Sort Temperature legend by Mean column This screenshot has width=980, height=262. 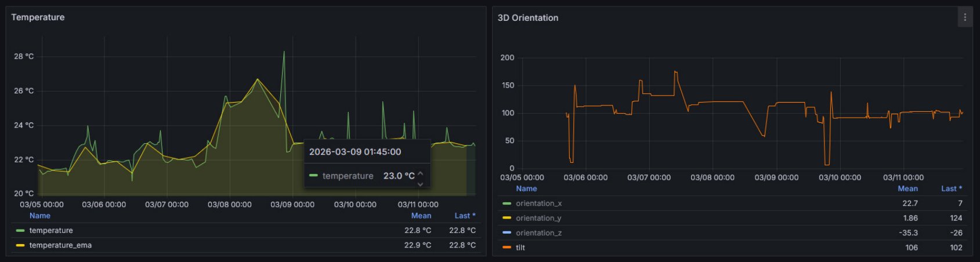[x=421, y=216]
